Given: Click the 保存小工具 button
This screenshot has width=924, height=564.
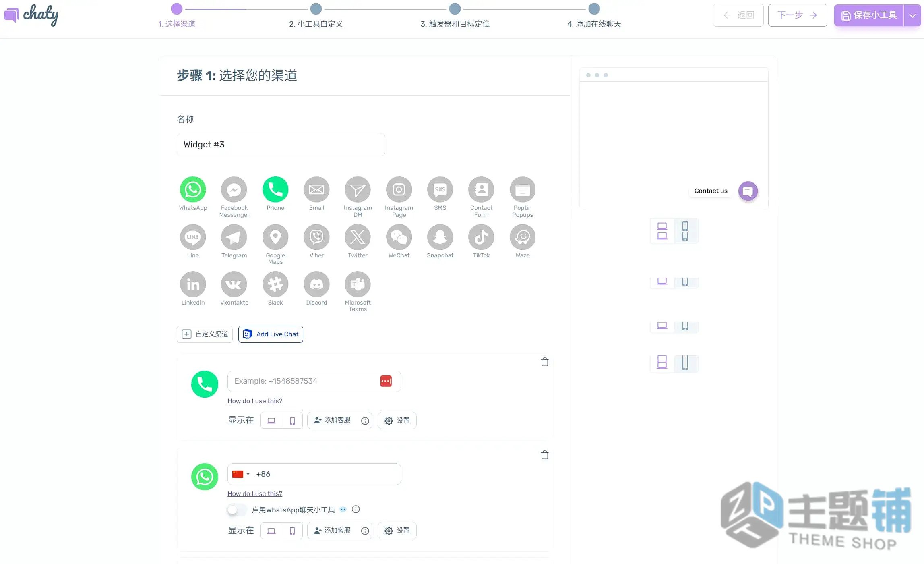Looking at the screenshot, I should click(869, 15).
